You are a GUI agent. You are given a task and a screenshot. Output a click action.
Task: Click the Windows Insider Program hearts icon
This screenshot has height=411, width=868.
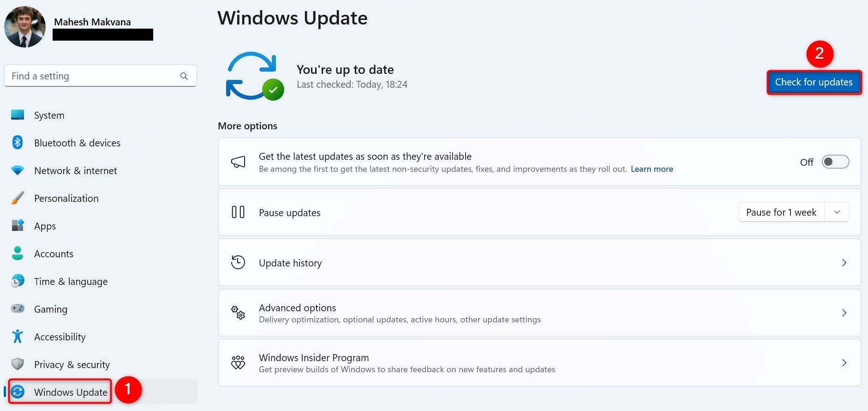[238, 363]
